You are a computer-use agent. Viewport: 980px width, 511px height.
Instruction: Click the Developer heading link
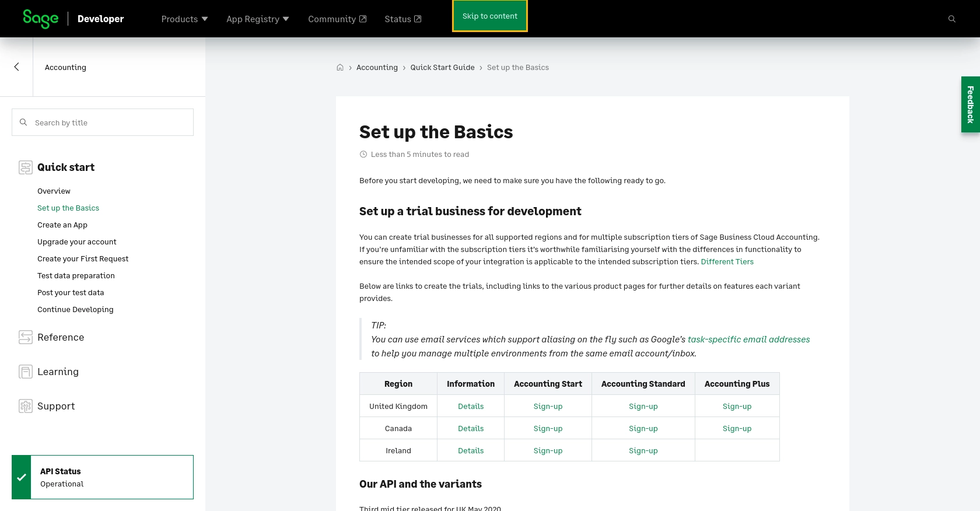click(x=100, y=19)
